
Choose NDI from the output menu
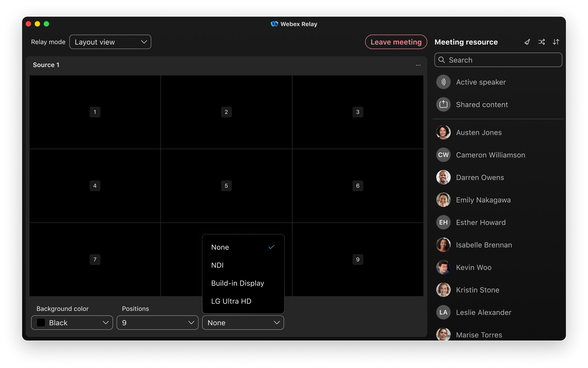217,265
